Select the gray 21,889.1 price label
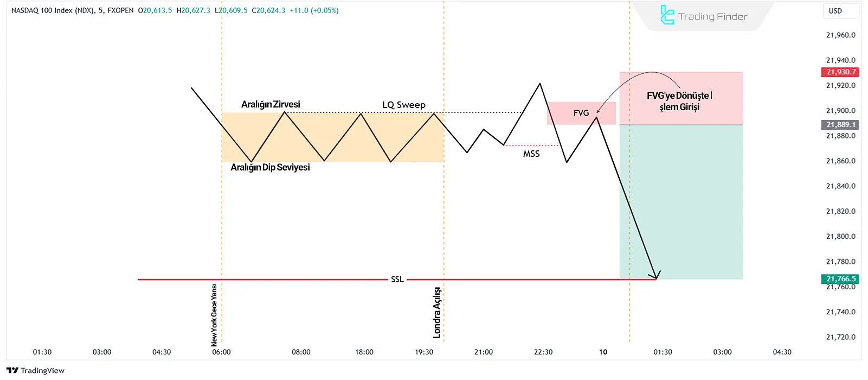The width and height of the screenshot is (868, 380). pyautogui.click(x=840, y=125)
